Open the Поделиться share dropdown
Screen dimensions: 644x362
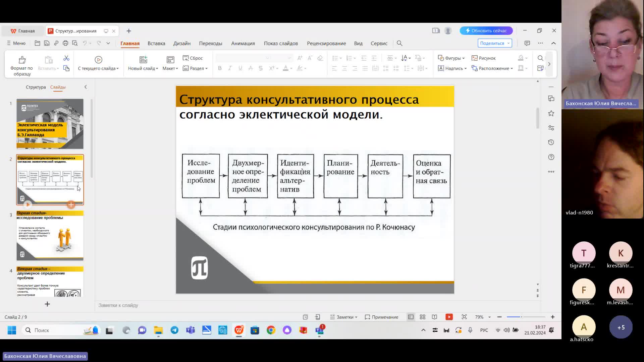(495, 43)
